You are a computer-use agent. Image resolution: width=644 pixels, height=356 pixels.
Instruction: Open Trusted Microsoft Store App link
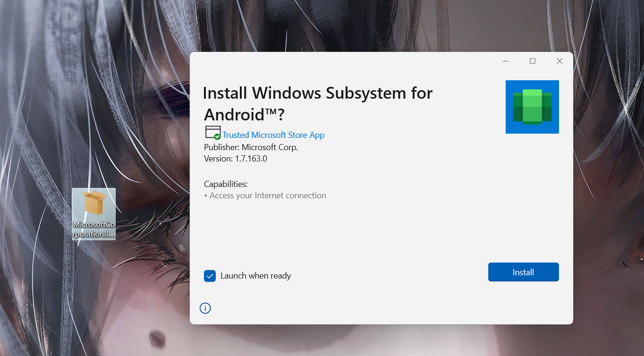pos(273,135)
